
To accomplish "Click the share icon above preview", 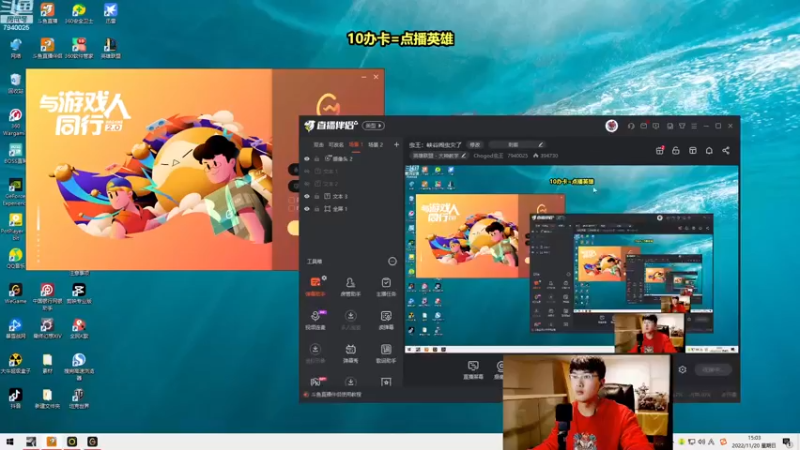I will pos(726,151).
